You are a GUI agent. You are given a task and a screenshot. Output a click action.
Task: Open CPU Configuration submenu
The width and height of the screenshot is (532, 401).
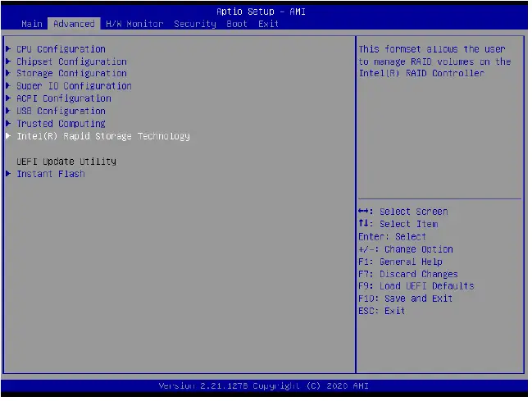61,49
